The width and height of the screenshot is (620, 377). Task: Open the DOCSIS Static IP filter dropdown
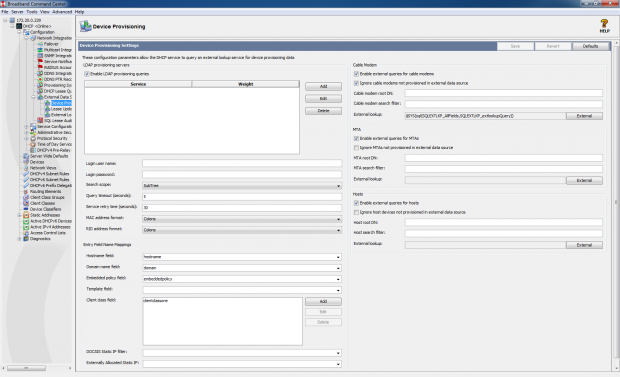[242, 352]
